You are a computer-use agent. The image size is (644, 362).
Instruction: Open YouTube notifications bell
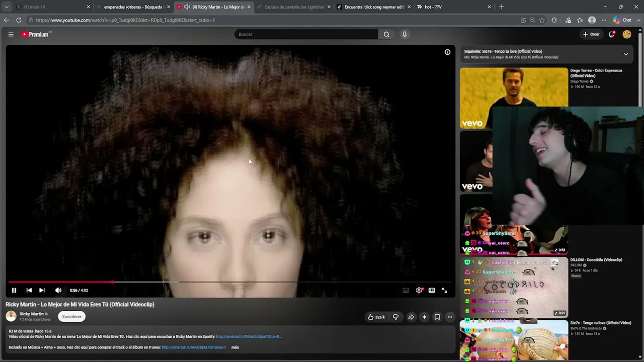[611, 34]
